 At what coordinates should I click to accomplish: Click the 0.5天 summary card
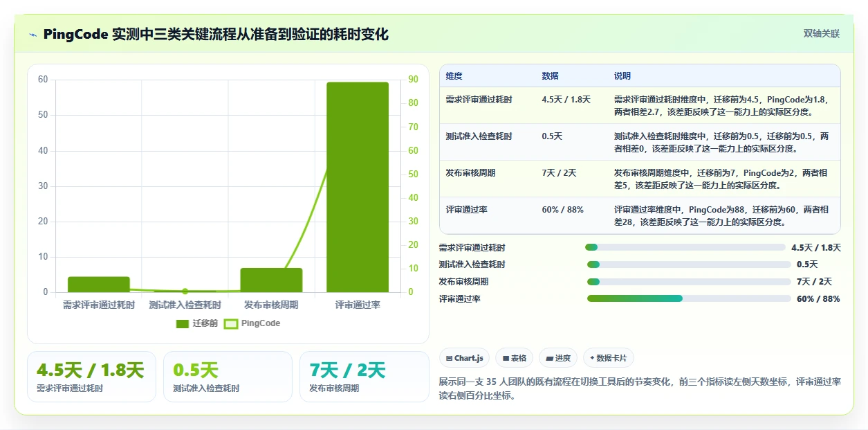coord(228,377)
